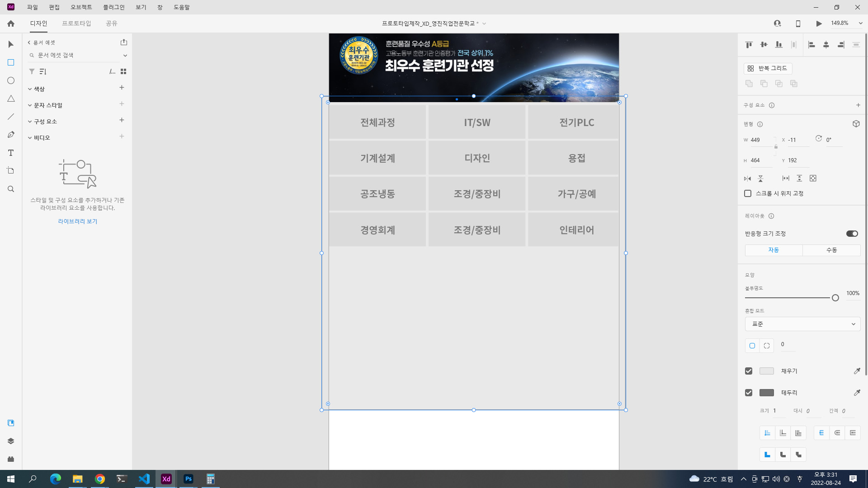
Task: Switch to the Prototype (프로토타입) tab
Action: (x=76, y=23)
